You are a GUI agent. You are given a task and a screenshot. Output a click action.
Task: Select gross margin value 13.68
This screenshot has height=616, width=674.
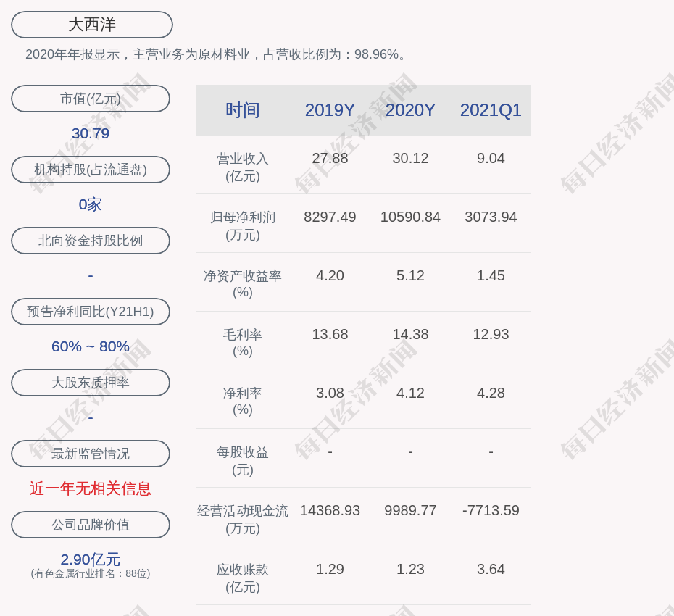pyautogui.click(x=330, y=334)
